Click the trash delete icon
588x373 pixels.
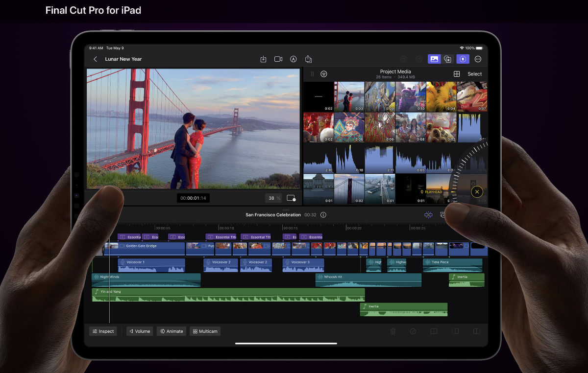pyautogui.click(x=393, y=331)
